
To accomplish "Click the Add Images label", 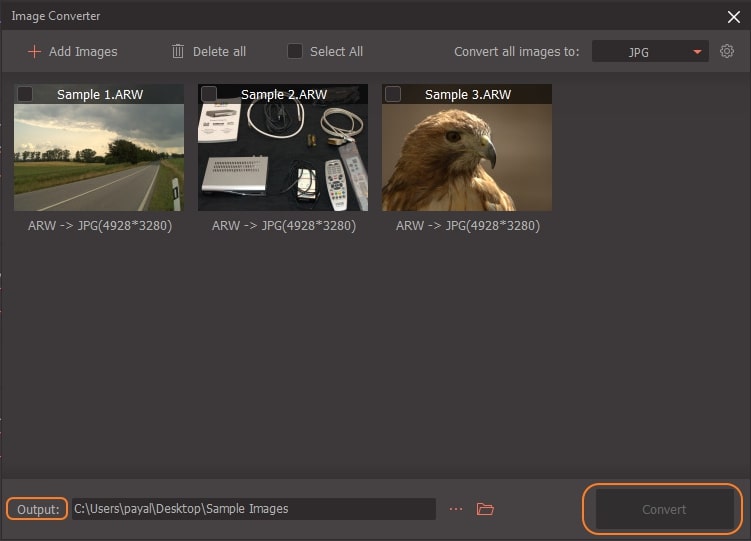I will click(x=83, y=51).
